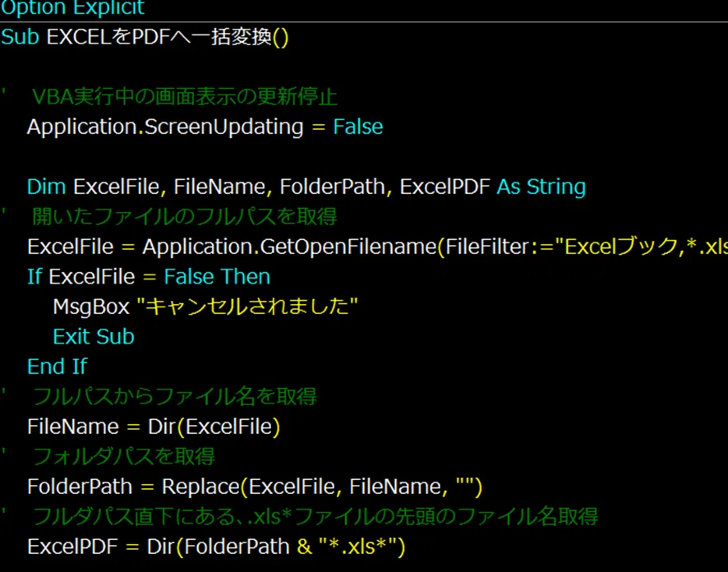Click the VBA実行中の画面表示の更新停止 comment
The width and height of the screenshot is (728, 572).
[x=184, y=97]
